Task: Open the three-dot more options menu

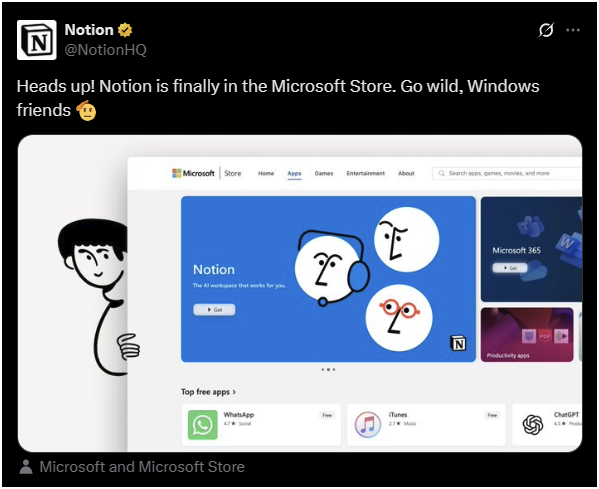Action: coord(573,30)
